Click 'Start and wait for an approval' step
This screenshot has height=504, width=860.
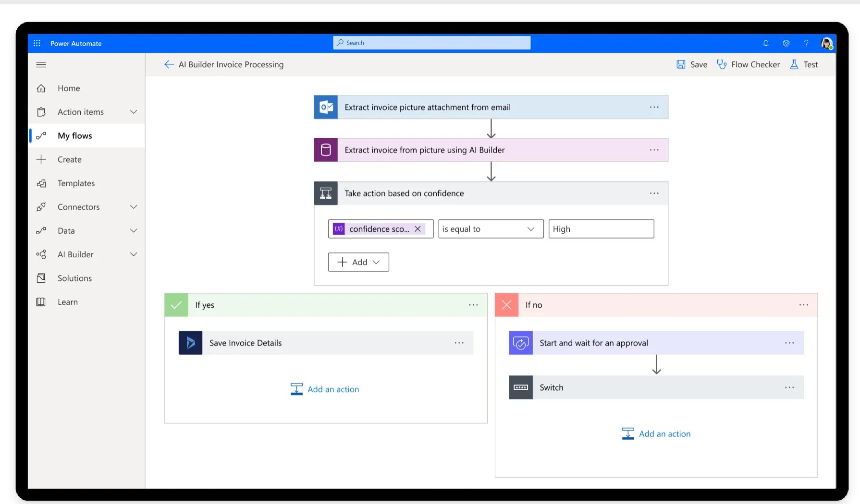tap(656, 343)
